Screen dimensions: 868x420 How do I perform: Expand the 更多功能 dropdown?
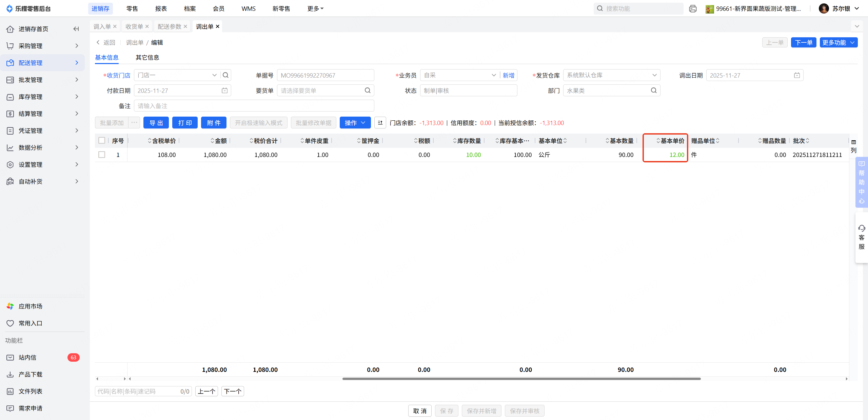point(839,42)
